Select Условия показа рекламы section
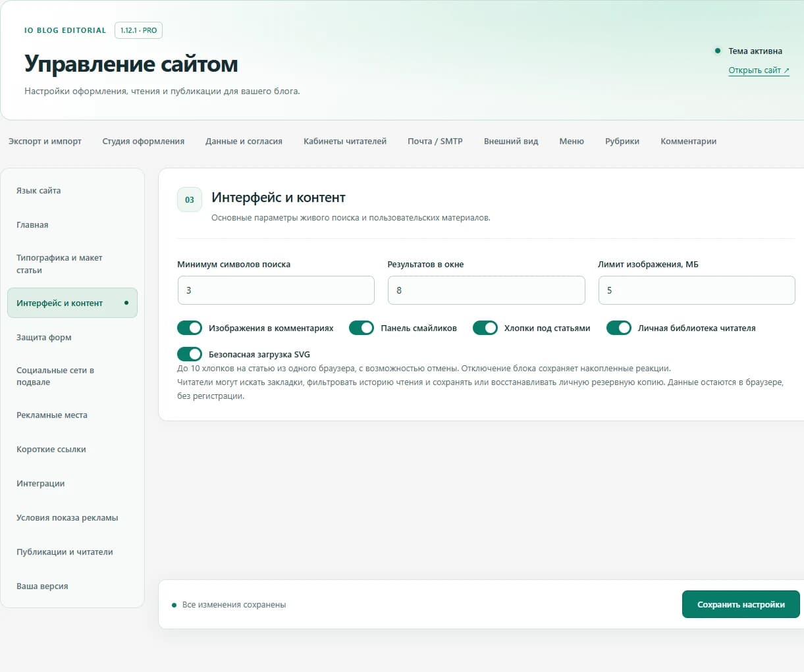Image resolution: width=804 pixels, height=672 pixels. 72,518
